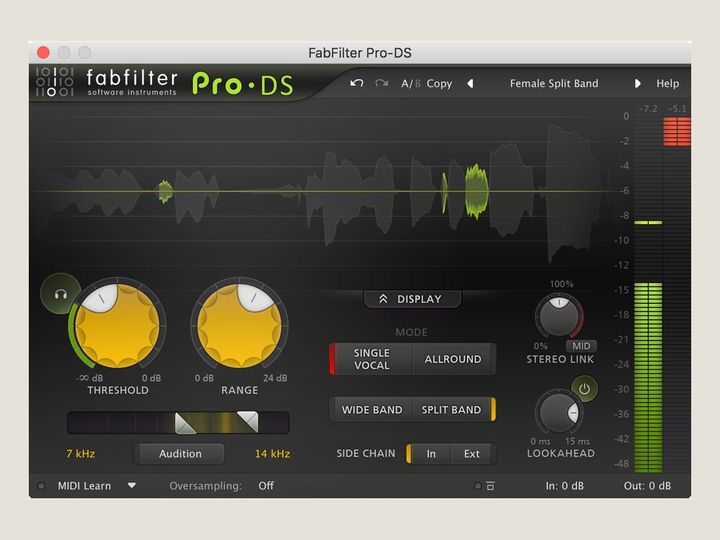Click the 14 kHz frequency value
Image resolution: width=720 pixels, height=540 pixels.
[x=272, y=454]
